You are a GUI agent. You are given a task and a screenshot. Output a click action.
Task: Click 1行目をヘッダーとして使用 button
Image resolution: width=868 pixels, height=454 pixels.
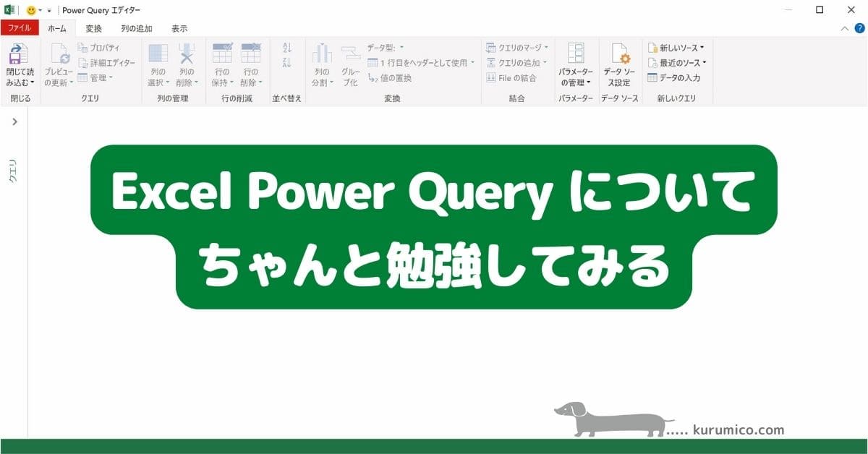(x=421, y=63)
